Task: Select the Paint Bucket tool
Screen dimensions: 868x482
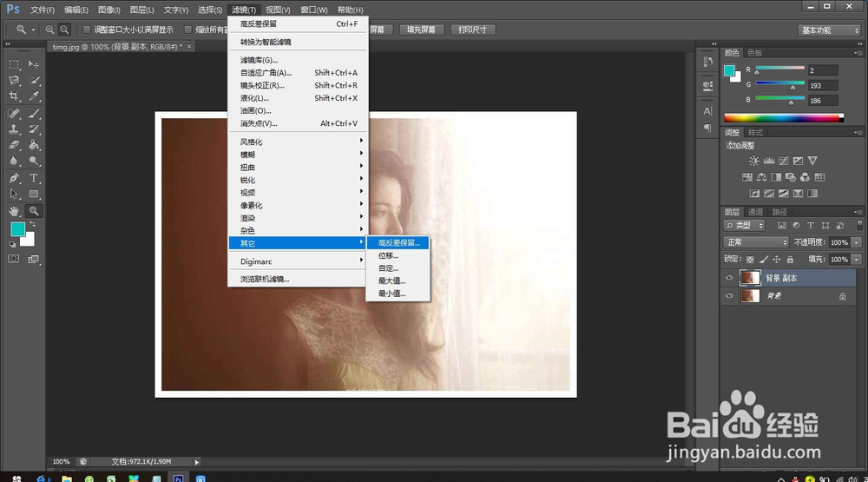Action: [x=34, y=145]
